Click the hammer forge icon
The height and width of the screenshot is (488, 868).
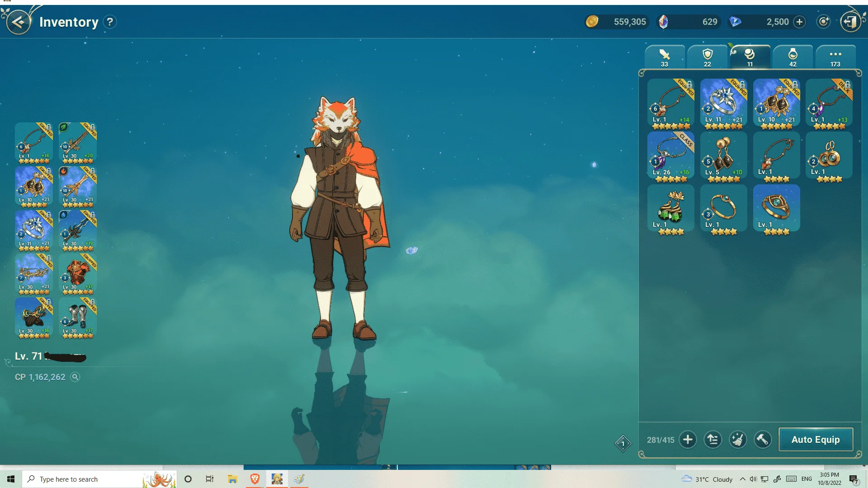pos(762,439)
